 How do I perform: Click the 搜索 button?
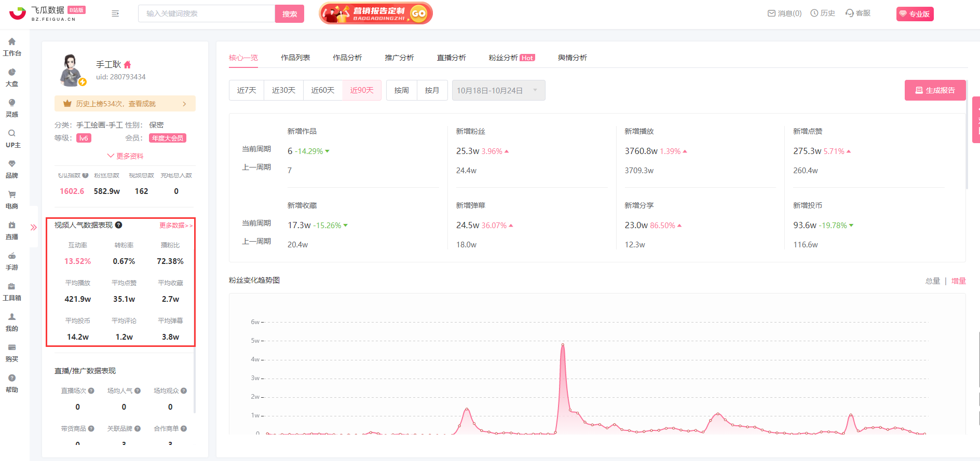(290, 14)
